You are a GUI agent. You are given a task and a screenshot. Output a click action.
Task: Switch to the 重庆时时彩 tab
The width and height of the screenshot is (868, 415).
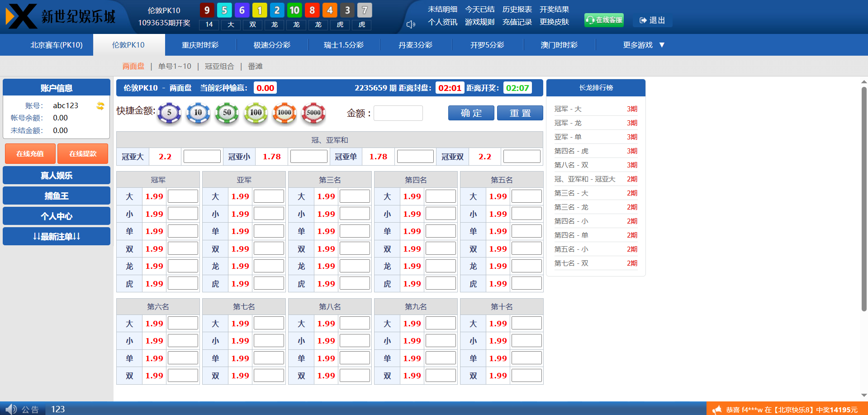click(200, 45)
